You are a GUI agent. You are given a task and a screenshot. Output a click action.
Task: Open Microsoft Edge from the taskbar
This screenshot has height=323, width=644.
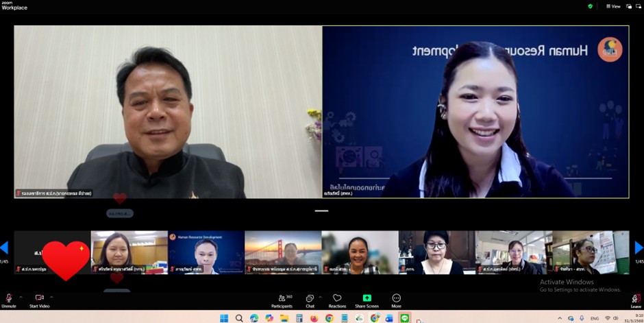tap(254, 318)
